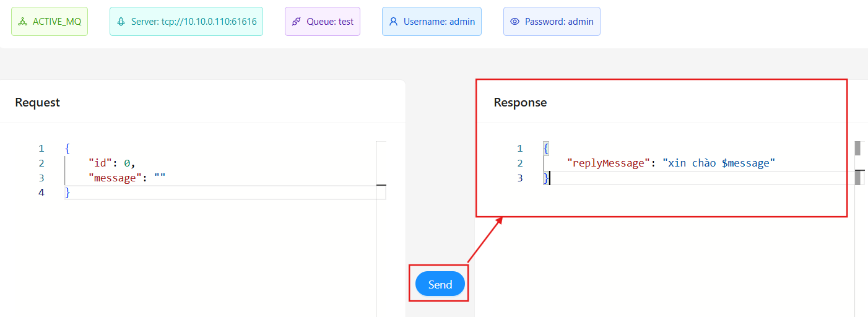Screen dimensions: 868x317
Task: Click line number 1 in Response editor
Action: pyautogui.click(x=520, y=149)
